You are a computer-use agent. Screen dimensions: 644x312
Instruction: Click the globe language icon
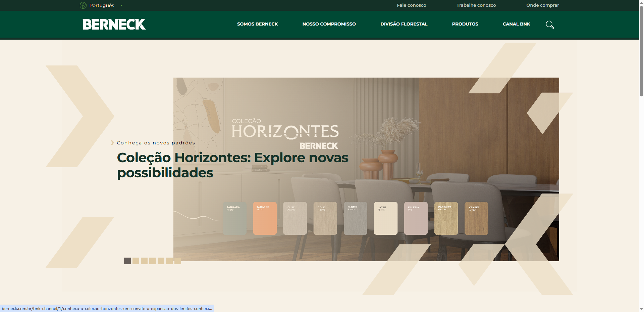click(83, 5)
